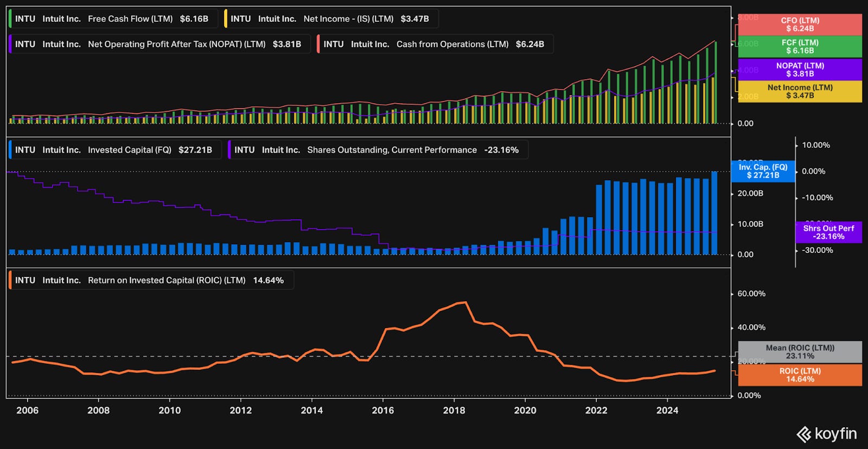
Task: Select the Net Income - (IS) (LTM) legend chip
Action: click(x=331, y=18)
